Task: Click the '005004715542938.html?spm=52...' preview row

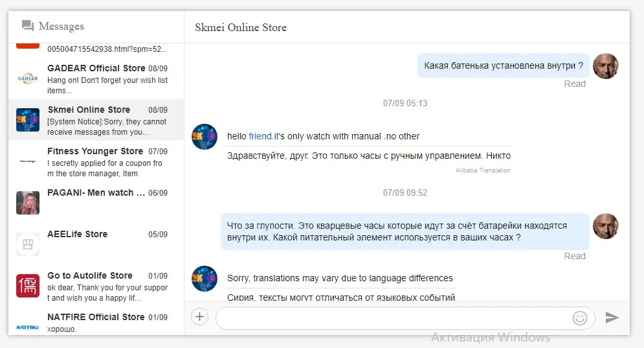Action: point(107,49)
